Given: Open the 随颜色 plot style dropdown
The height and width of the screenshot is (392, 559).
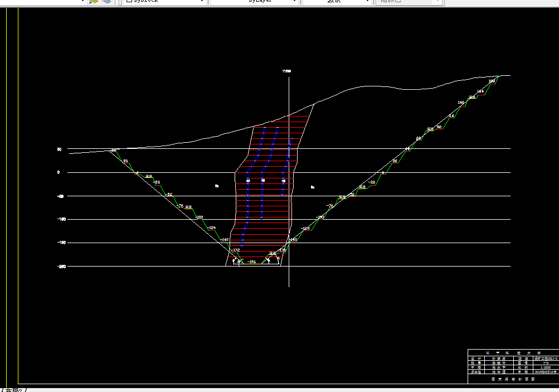Looking at the screenshot, I should pos(409,2).
